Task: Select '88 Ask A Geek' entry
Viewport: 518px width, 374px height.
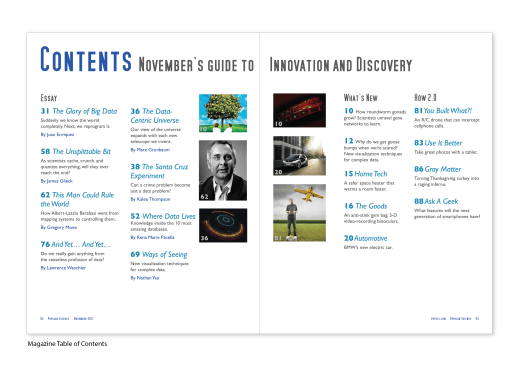Action: click(x=436, y=201)
